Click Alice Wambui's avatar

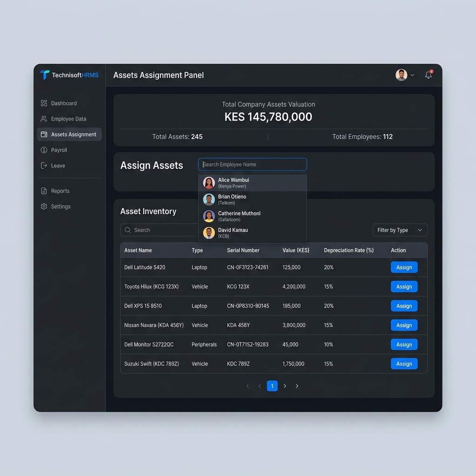coord(209,183)
